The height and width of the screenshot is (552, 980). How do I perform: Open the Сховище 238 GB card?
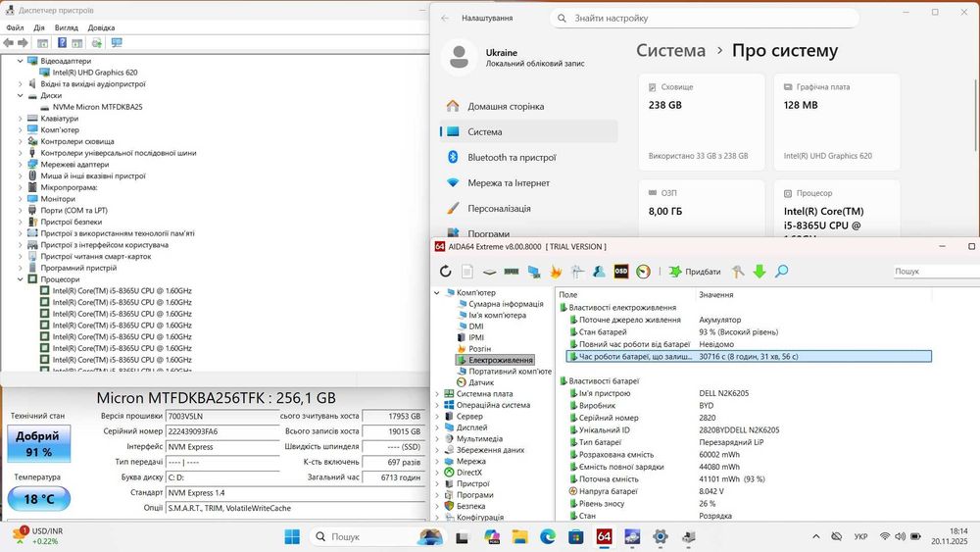click(x=702, y=122)
